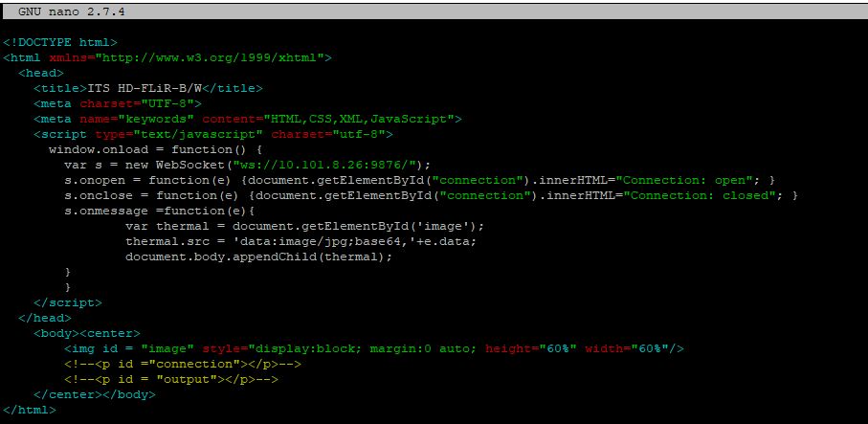Click the <body><center> line
This screenshot has width=868, height=424.
[x=87, y=334]
